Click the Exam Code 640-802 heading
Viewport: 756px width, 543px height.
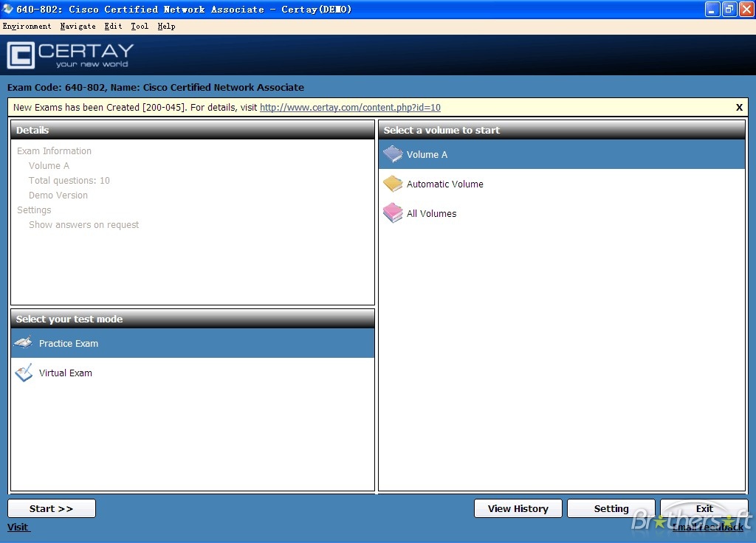[155, 87]
